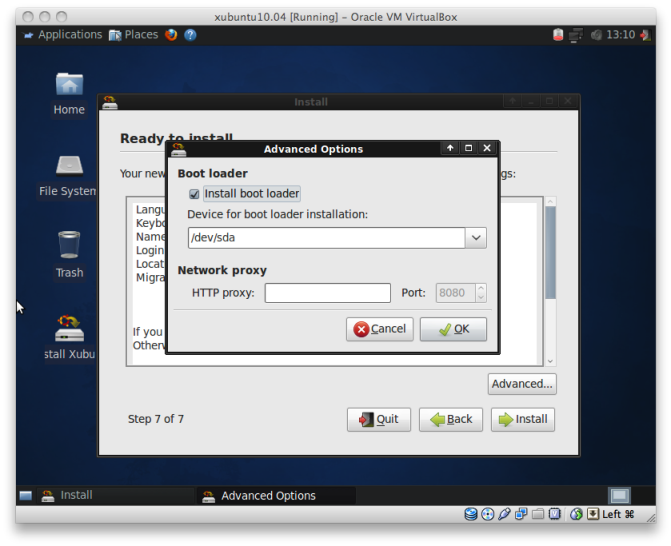The height and width of the screenshot is (546, 671).
Task: Click VirtualBox hard disk activity icon
Action: click(x=471, y=514)
